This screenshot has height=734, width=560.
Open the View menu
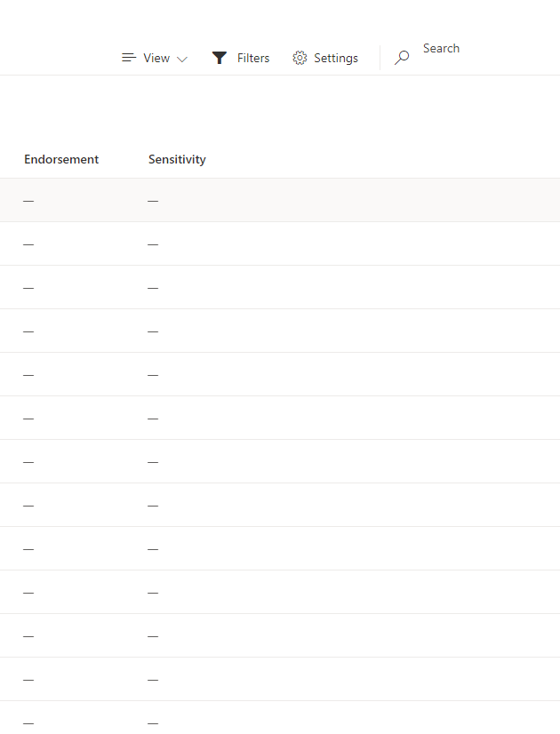[155, 58]
